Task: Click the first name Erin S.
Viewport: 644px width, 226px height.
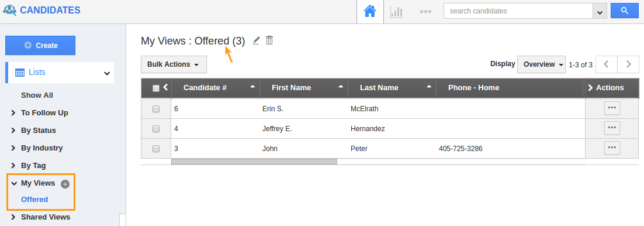Action: [273, 109]
